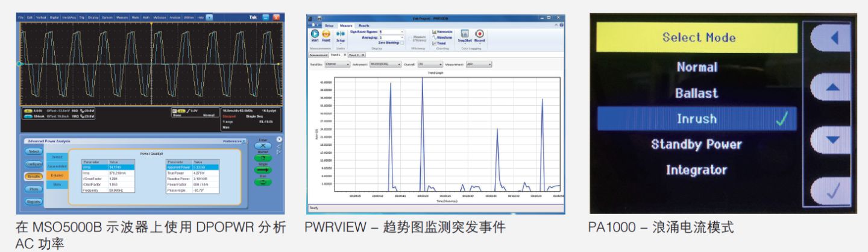Toggle the Zero Blanking checkbox
Image resolution: width=868 pixels, height=252 pixels.
pyautogui.click(x=402, y=43)
